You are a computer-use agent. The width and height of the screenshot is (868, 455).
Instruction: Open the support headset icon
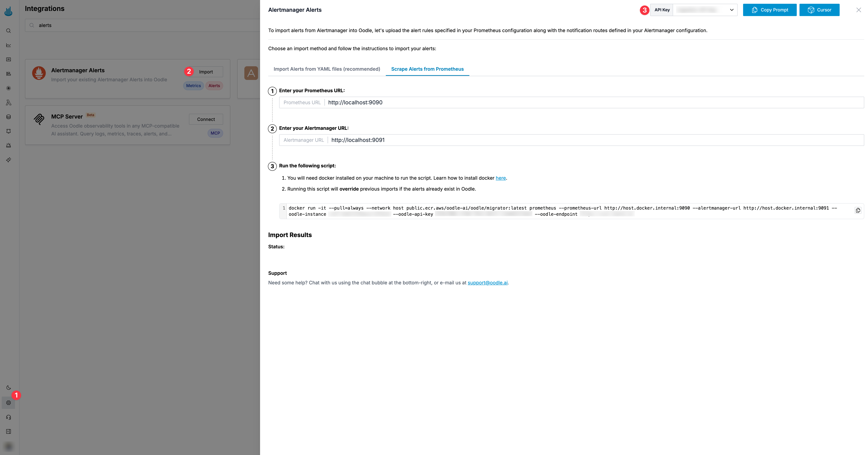8,417
